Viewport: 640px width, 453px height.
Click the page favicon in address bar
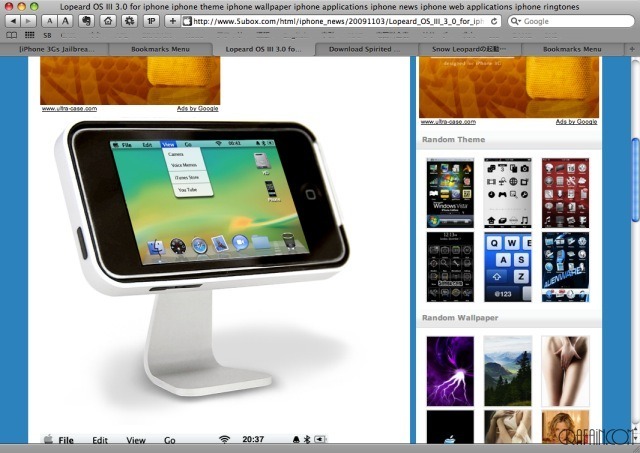[187, 21]
